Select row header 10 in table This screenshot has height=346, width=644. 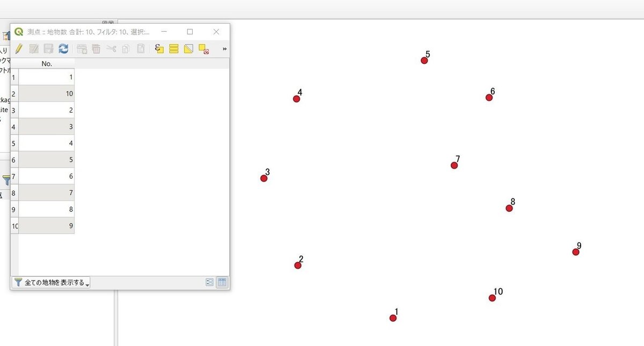[x=14, y=226]
